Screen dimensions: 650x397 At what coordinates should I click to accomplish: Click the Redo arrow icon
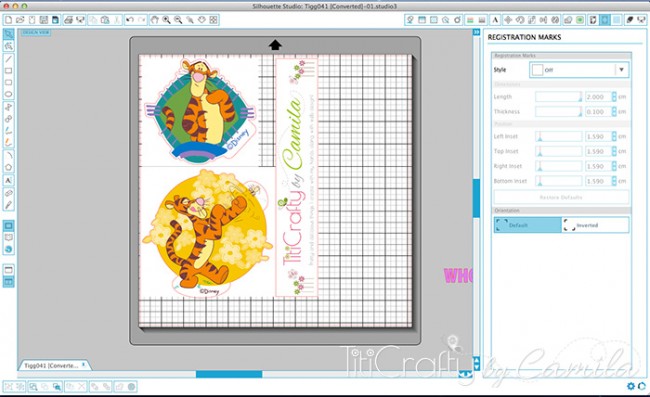tap(142, 20)
